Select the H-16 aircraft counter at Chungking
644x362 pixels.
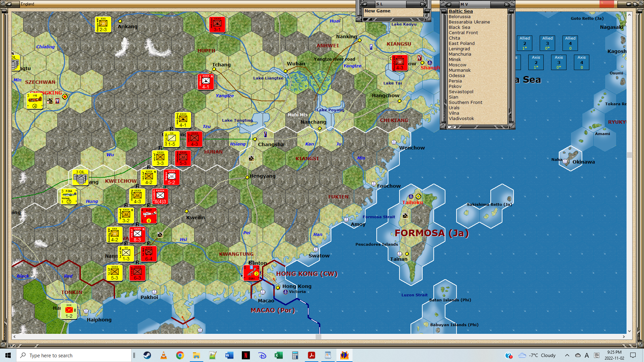pos(35,101)
